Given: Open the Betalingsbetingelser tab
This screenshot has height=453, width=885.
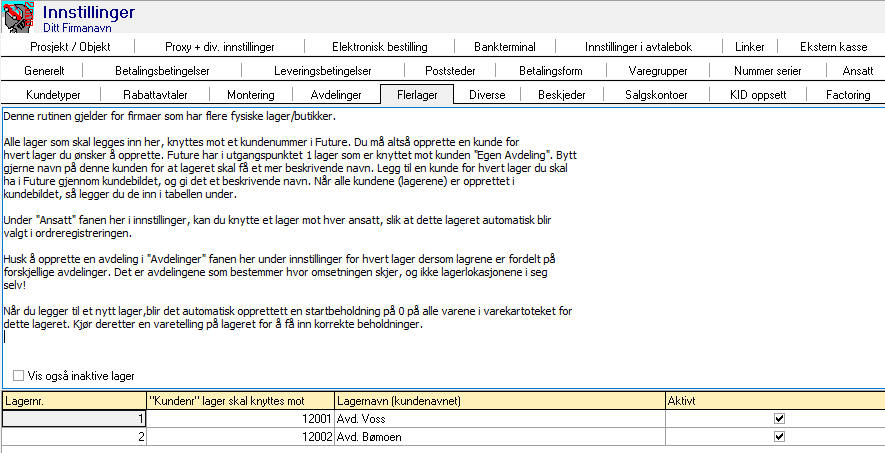Looking at the screenshot, I should tap(162, 71).
